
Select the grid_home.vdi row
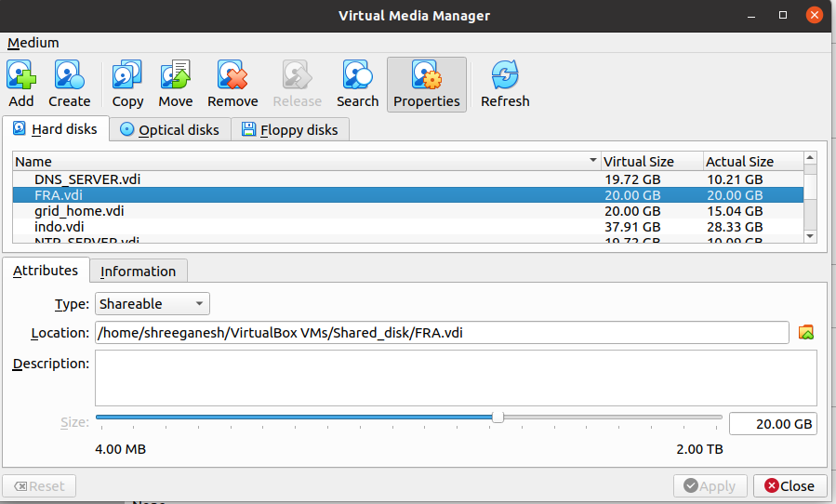pos(408,211)
